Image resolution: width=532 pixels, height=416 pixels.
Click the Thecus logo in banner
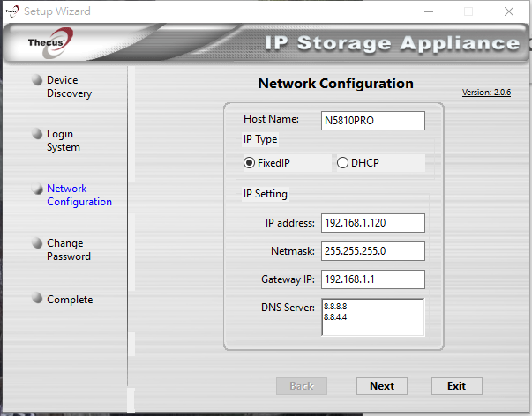[51, 42]
